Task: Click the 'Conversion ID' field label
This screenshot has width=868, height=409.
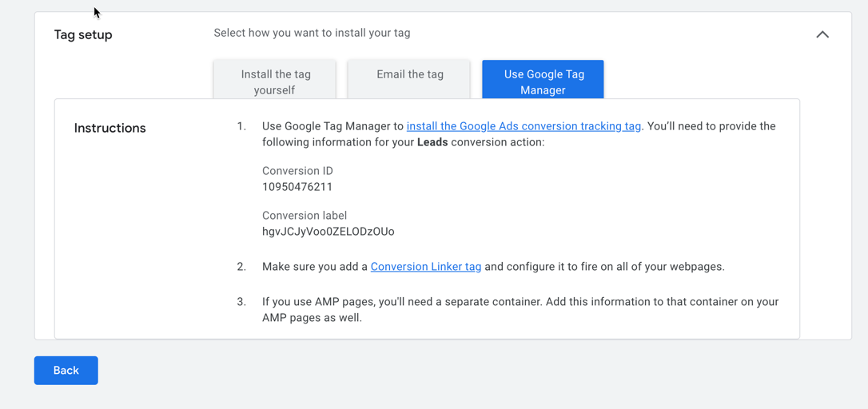Action: coord(297,171)
